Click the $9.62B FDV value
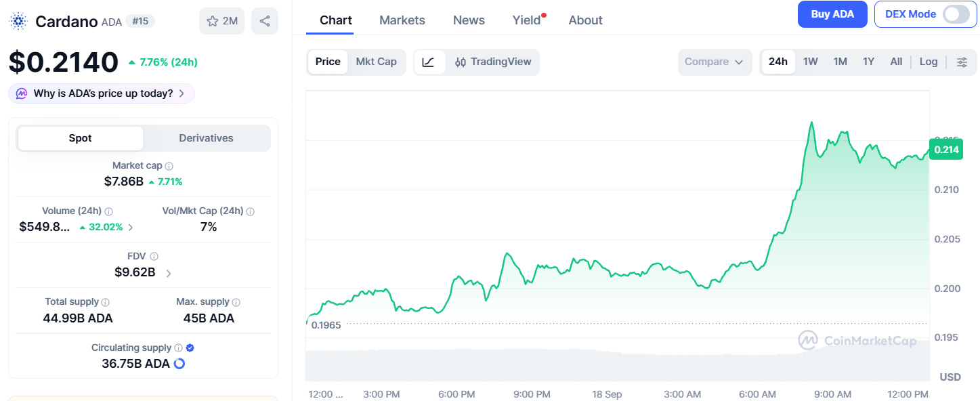 (x=135, y=272)
